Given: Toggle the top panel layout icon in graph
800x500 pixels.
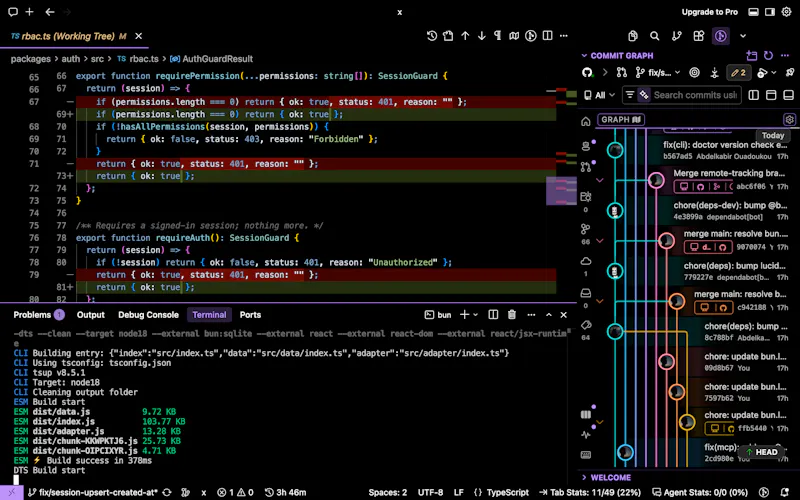Looking at the screenshot, I should [x=771, y=95].
